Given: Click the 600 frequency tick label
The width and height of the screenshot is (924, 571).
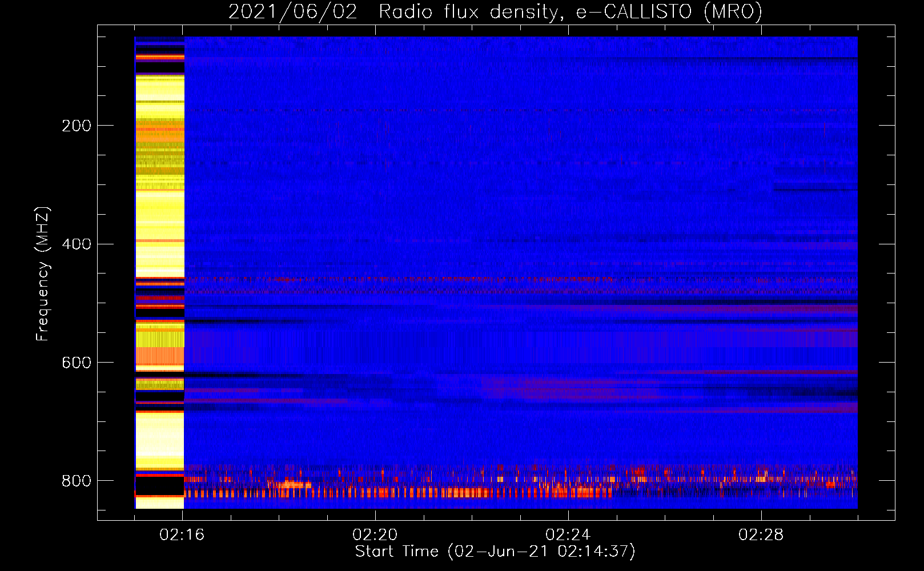Looking at the screenshot, I should (77, 363).
